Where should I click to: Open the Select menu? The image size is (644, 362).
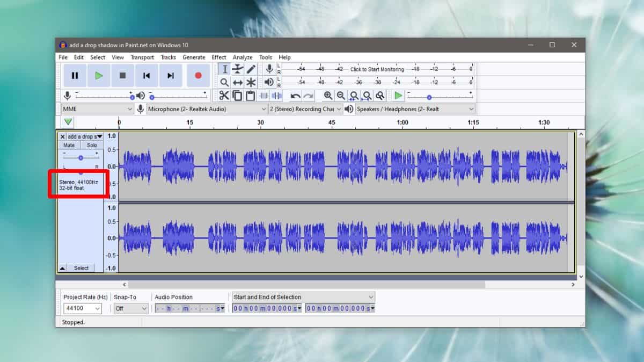(98, 57)
